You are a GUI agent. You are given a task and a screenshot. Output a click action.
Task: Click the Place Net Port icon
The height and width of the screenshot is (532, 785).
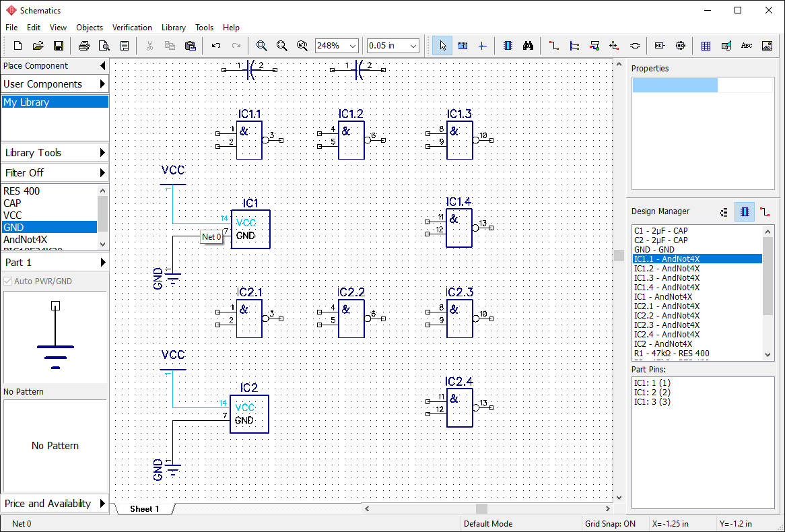[x=614, y=46]
